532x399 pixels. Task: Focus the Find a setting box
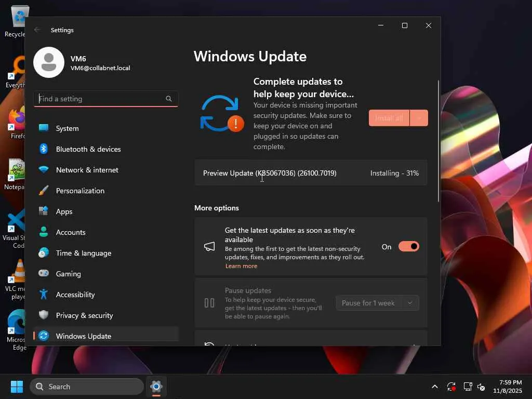(x=106, y=99)
